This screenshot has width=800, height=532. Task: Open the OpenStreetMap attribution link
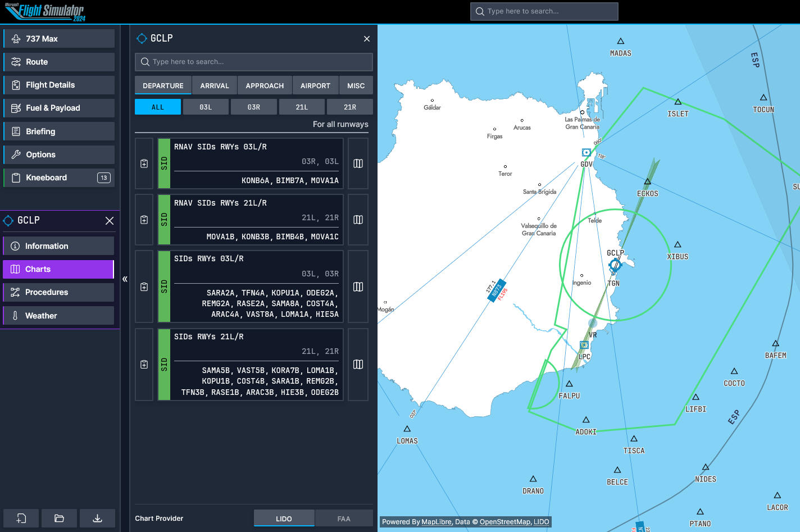pos(504,522)
